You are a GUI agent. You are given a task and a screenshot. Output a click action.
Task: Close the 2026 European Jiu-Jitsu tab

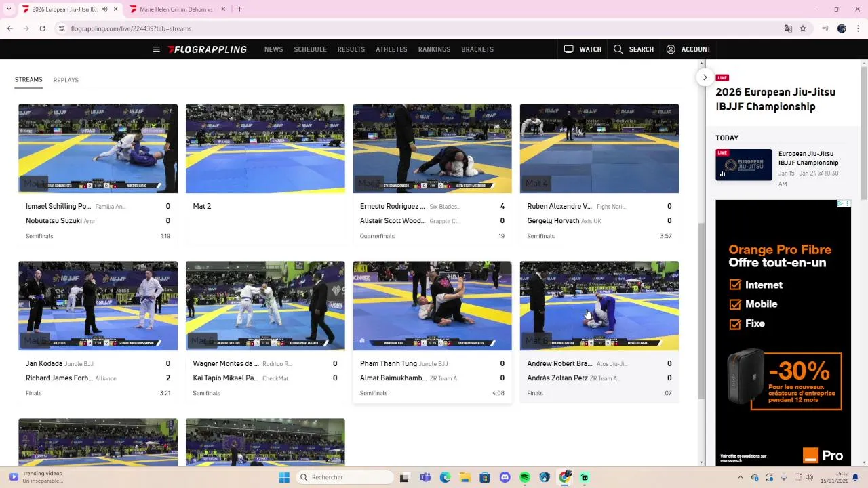coord(116,9)
